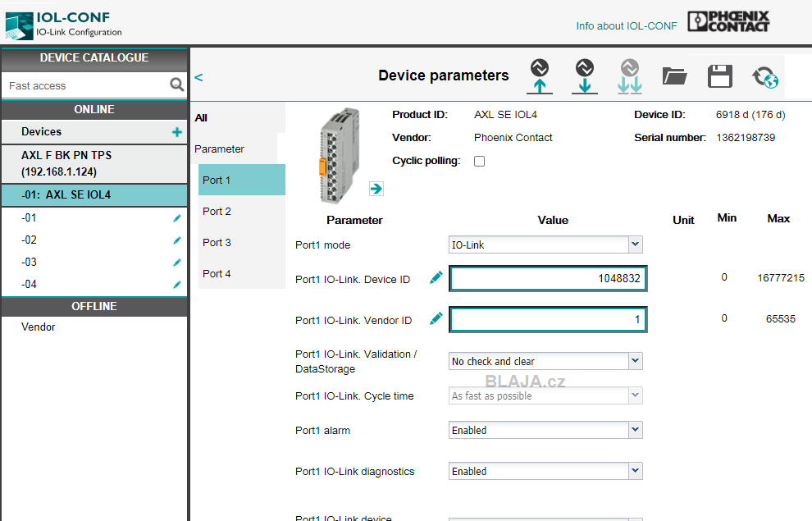Viewport: 812px width, 521px height.
Task: Select the Port 1 tab
Action: [x=242, y=180]
